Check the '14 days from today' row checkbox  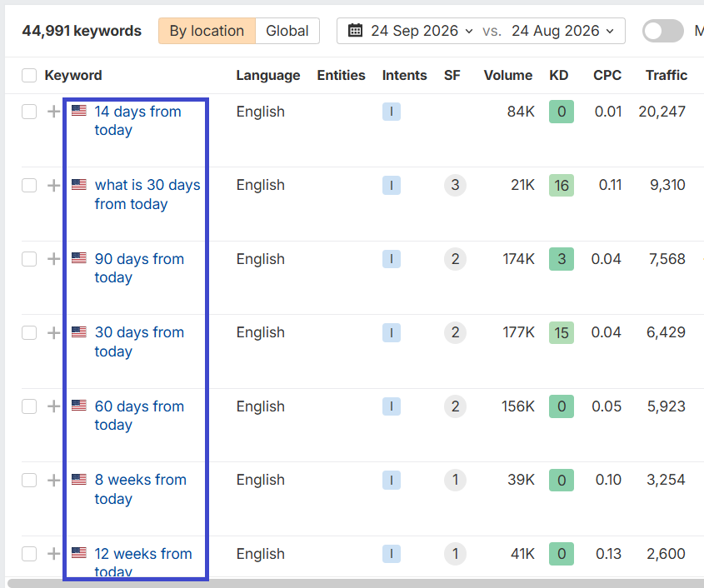click(29, 112)
